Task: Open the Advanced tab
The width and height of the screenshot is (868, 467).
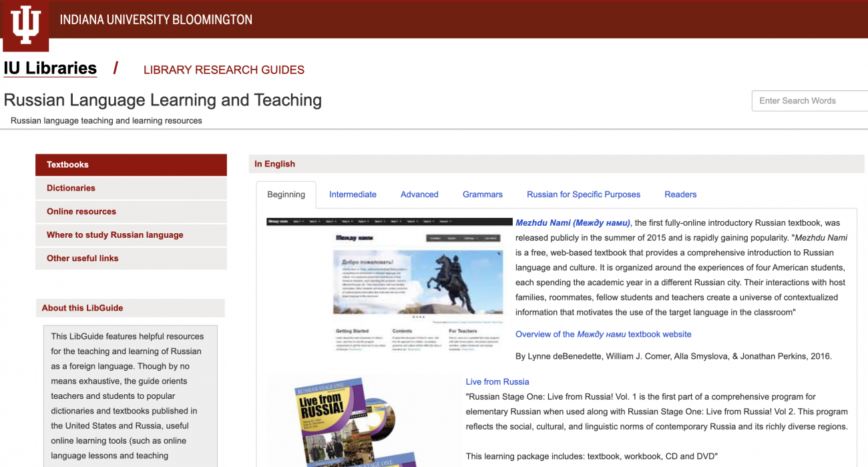Action: point(419,194)
